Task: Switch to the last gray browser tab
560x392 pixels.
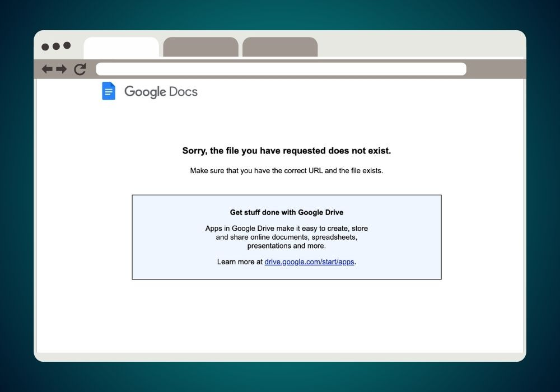Action: click(x=280, y=47)
